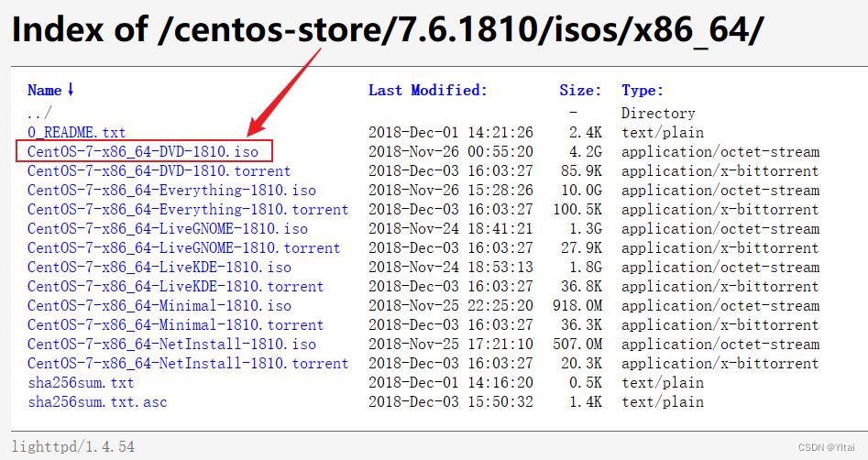Screen dimensions: 868x460
Task: Open the sha256sum.txt.asc signature file
Action: [97, 402]
